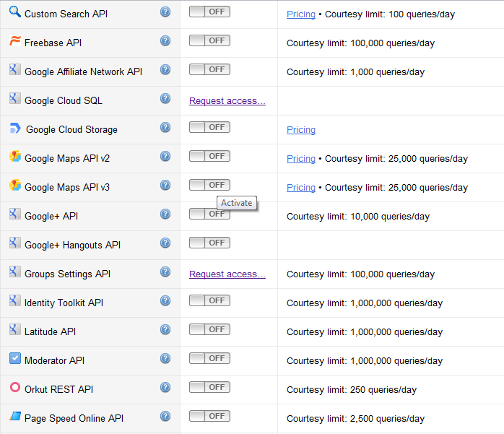Select 'Custom Search API' service name
504x434 pixels.
point(66,14)
